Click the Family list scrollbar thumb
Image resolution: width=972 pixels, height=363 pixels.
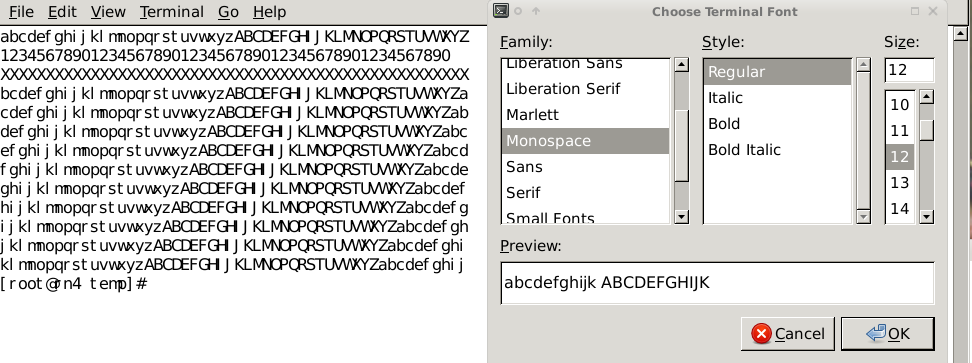click(681, 146)
